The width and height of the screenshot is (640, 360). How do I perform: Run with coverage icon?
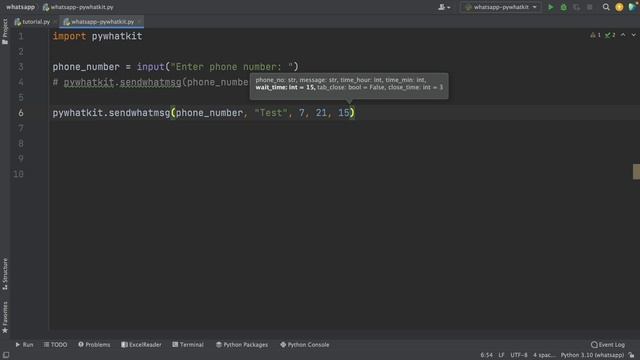[x=576, y=7]
